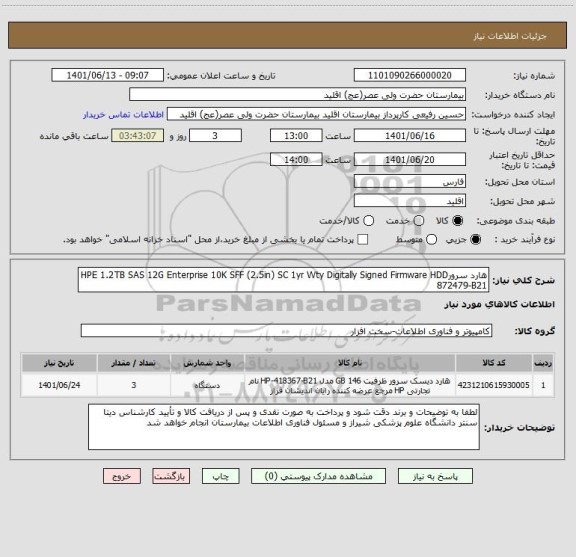Click the goods group field کامپیوتر و فناوری اطلاعات

286,331
